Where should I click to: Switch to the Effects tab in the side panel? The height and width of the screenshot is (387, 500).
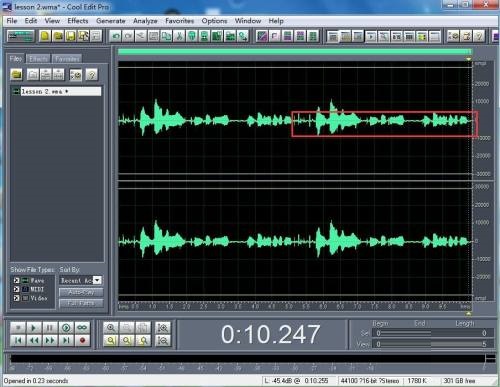coord(38,59)
